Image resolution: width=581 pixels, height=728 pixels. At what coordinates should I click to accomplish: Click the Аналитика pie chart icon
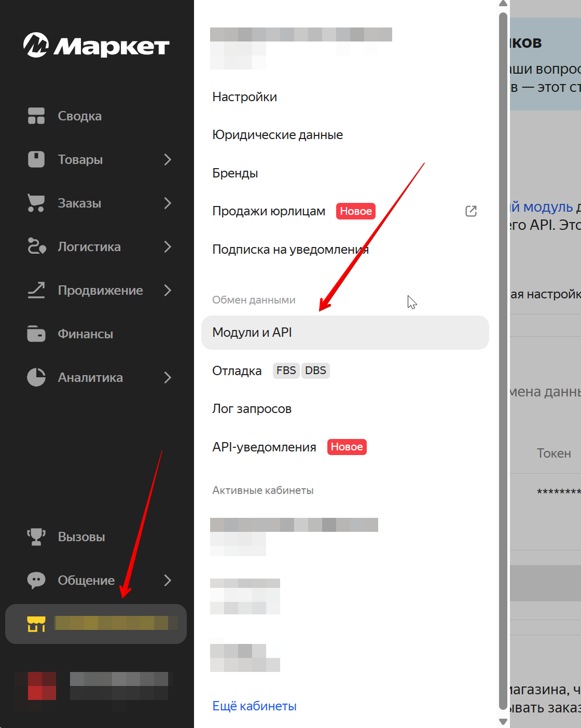(36, 377)
